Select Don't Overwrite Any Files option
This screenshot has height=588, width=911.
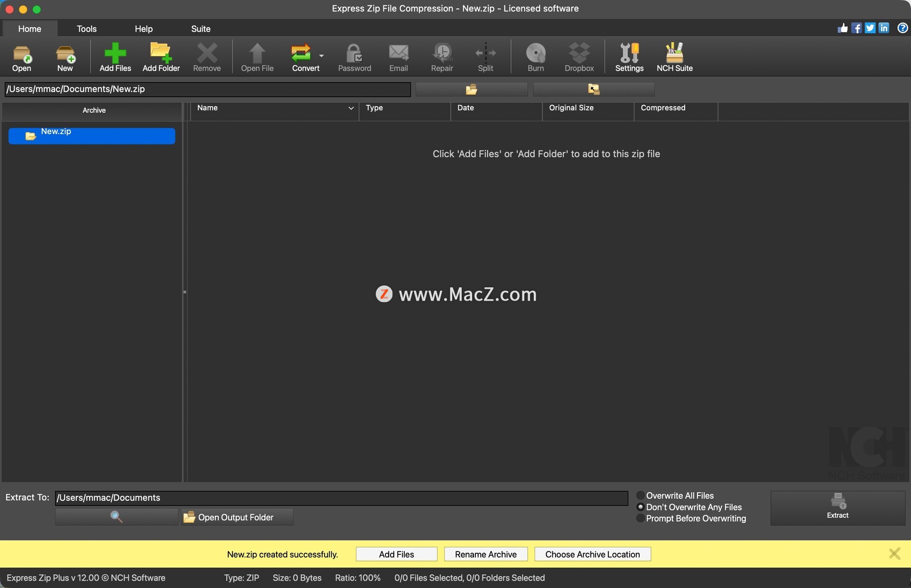[x=641, y=507]
